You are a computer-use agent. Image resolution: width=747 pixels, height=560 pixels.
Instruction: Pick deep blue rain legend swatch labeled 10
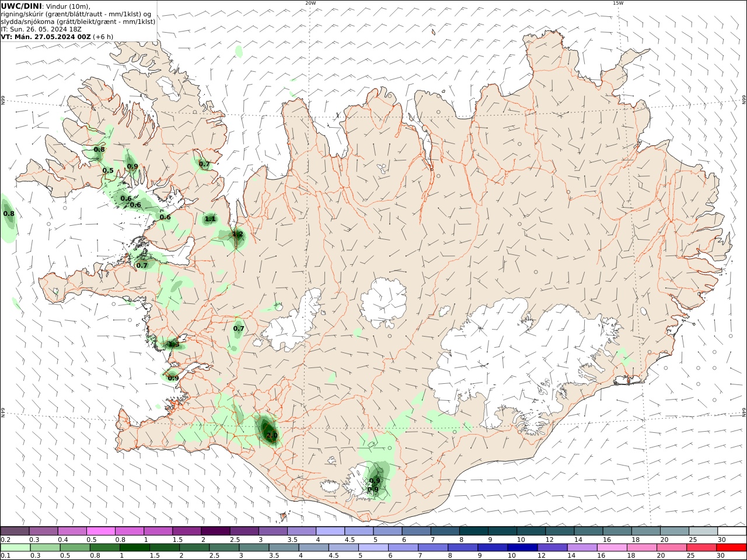pyautogui.click(x=522, y=548)
